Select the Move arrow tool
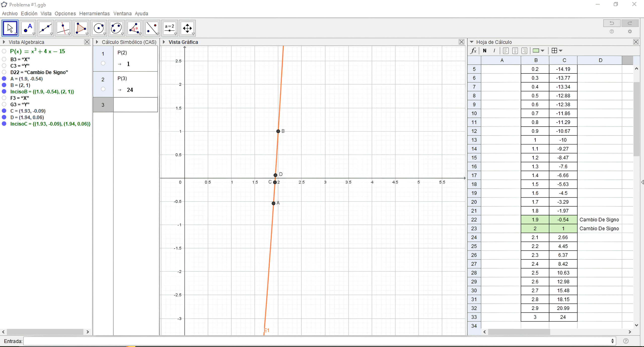The image size is (644, 347). click(x=10, y=28)
